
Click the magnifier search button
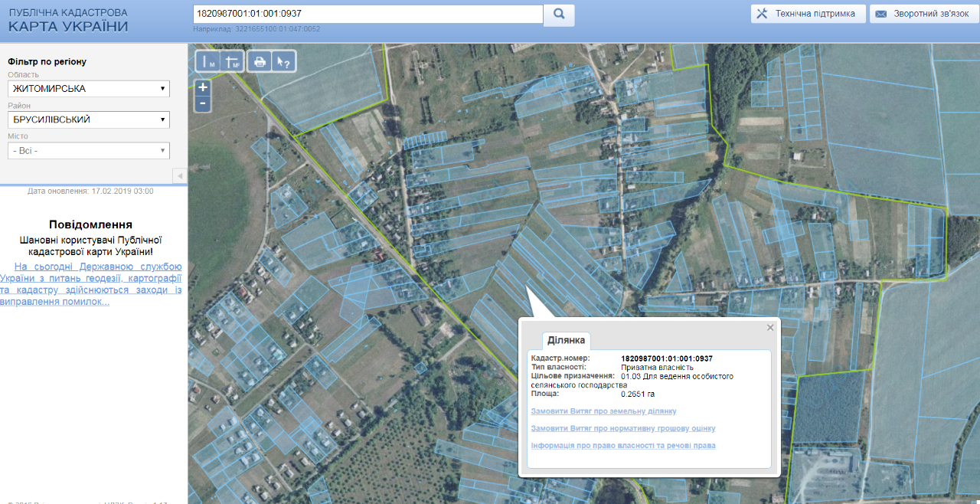[559, 14]
